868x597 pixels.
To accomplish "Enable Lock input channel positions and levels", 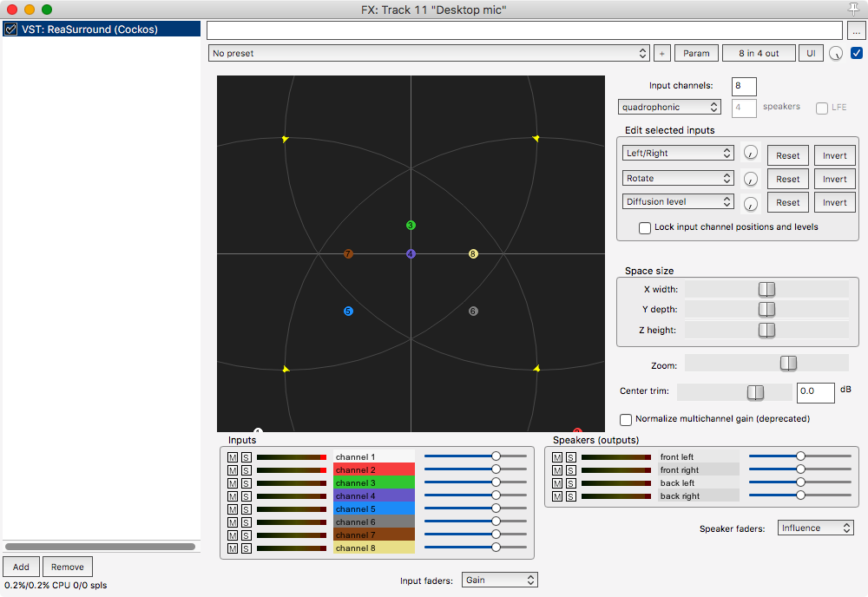I will click(645, 228).
